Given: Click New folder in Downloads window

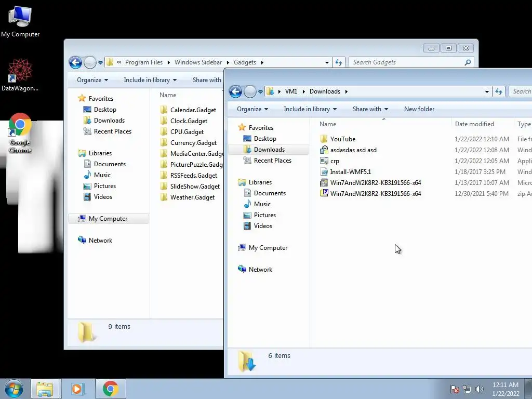Looking at the screenshot, I should tap(419, 109).
